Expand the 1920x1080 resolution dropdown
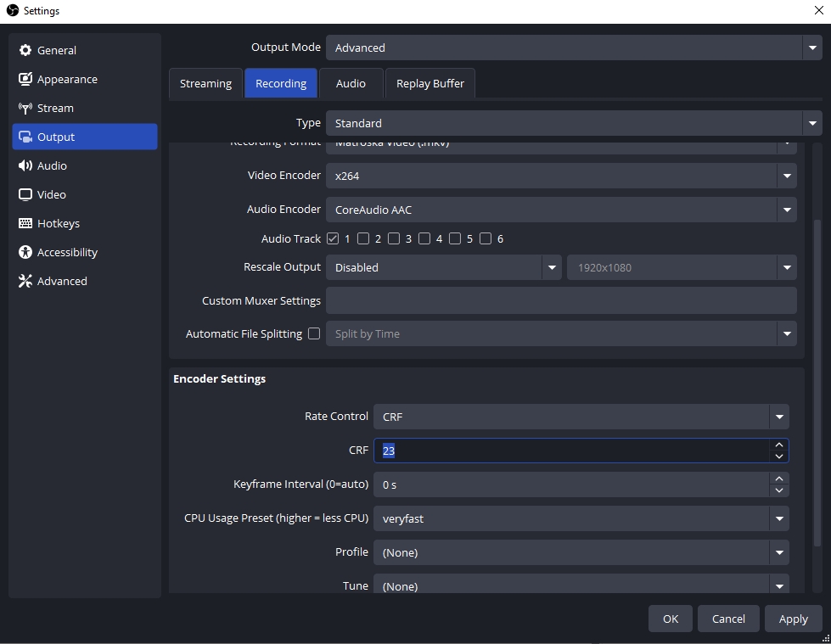 [x=682, y=267]
